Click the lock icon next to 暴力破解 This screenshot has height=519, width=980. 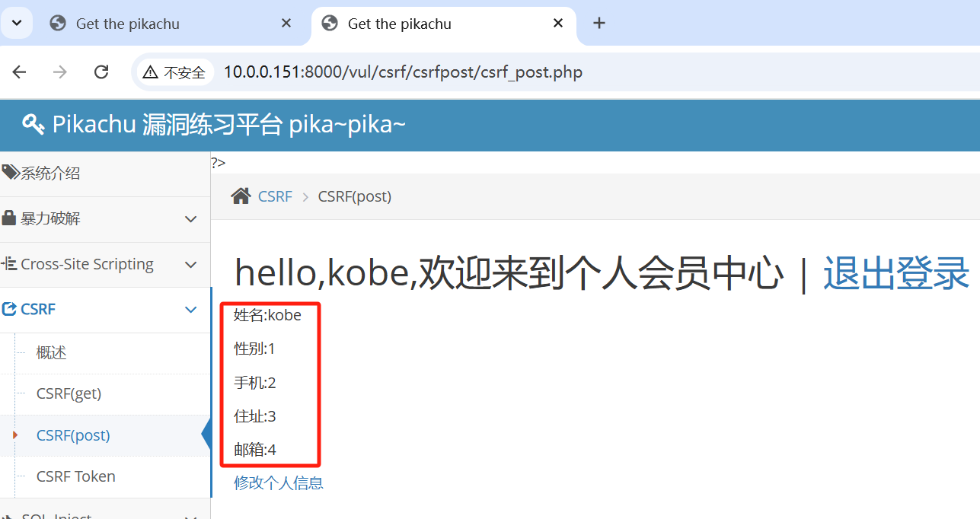[x=10, y=218]
